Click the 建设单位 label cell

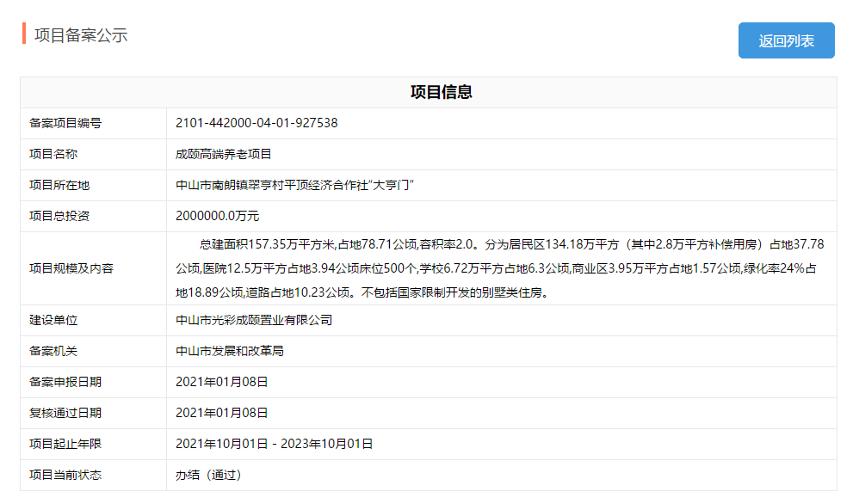[94, 320]
